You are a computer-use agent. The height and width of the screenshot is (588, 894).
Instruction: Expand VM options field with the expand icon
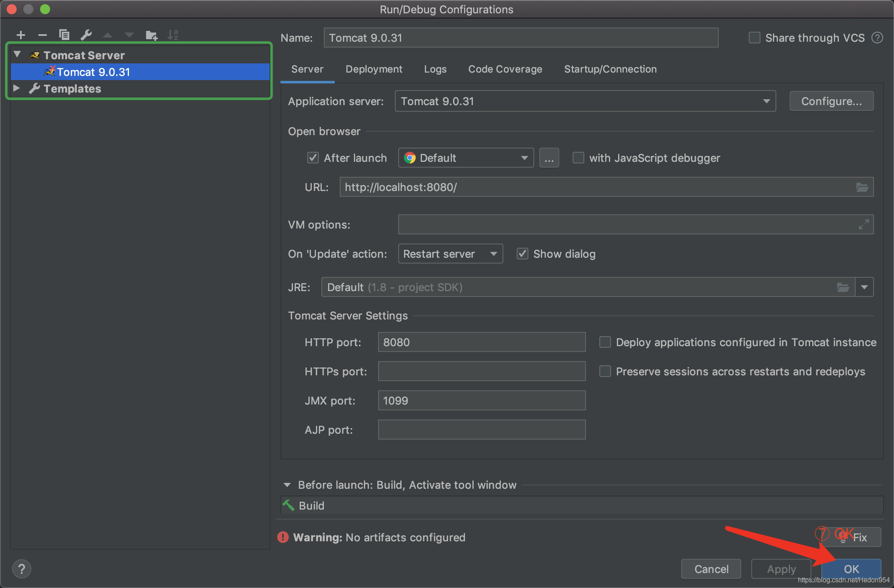pos(864,224)
